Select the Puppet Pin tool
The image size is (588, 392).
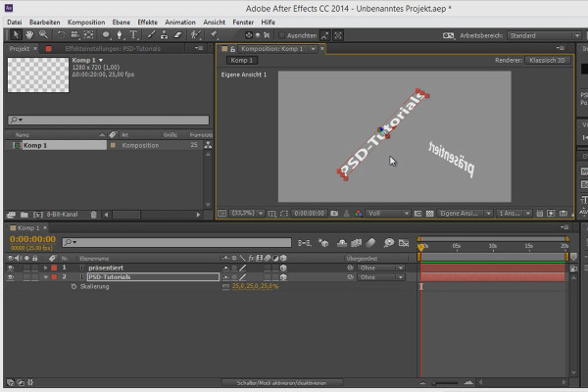coord(214,35)
